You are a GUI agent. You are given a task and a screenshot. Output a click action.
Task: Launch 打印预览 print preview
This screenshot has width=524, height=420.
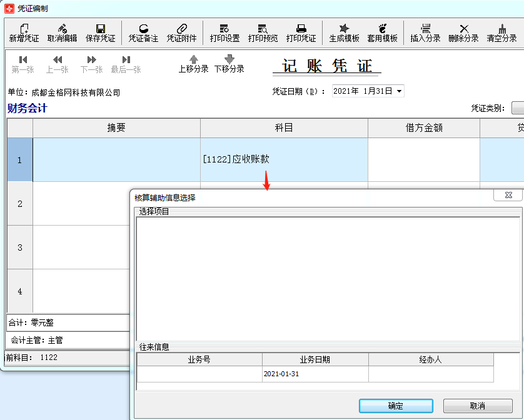263,32
